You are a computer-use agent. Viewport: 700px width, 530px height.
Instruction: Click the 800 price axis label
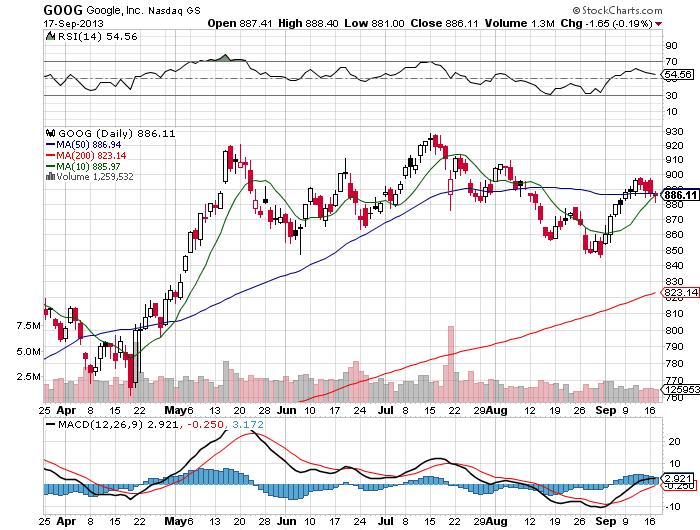[674, 330]
